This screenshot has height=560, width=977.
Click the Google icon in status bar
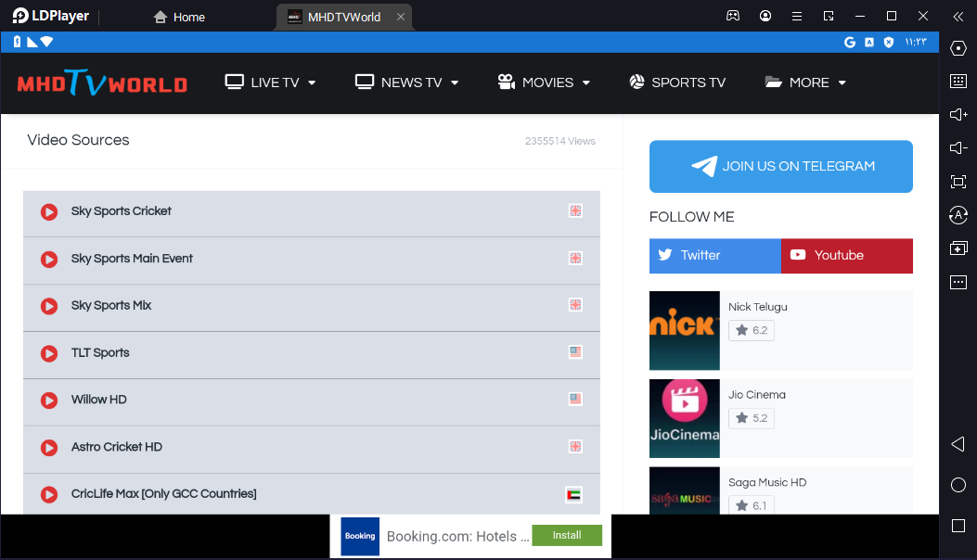pos(849,42)
